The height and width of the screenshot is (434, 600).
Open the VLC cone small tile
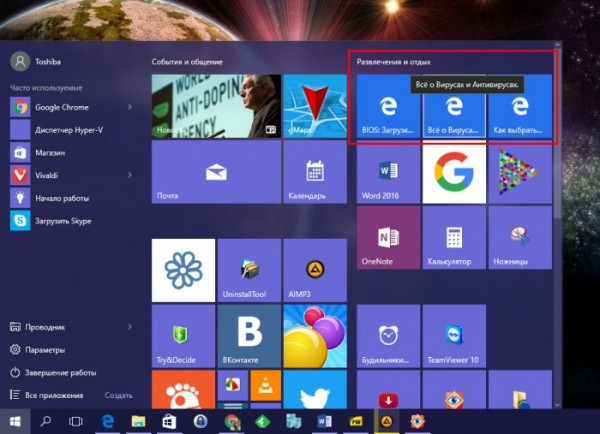click(x=266, y=385)
